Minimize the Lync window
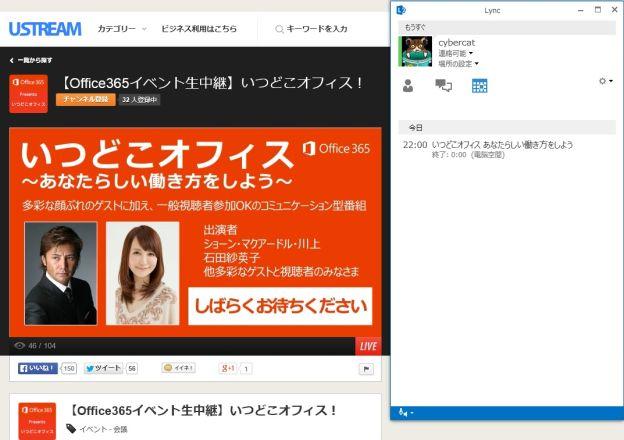This screenshot has height=440, width=624. click(x=581, y=10)
